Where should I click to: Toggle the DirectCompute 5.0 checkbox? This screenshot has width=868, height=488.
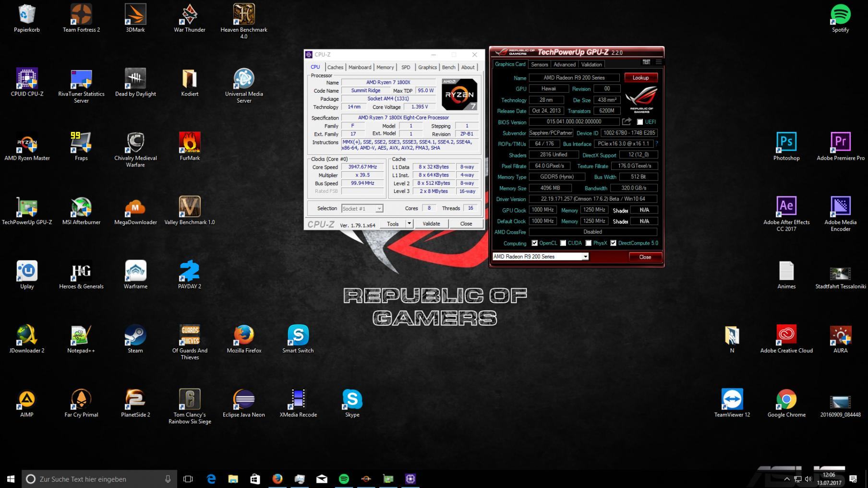[x=613, y=243]
